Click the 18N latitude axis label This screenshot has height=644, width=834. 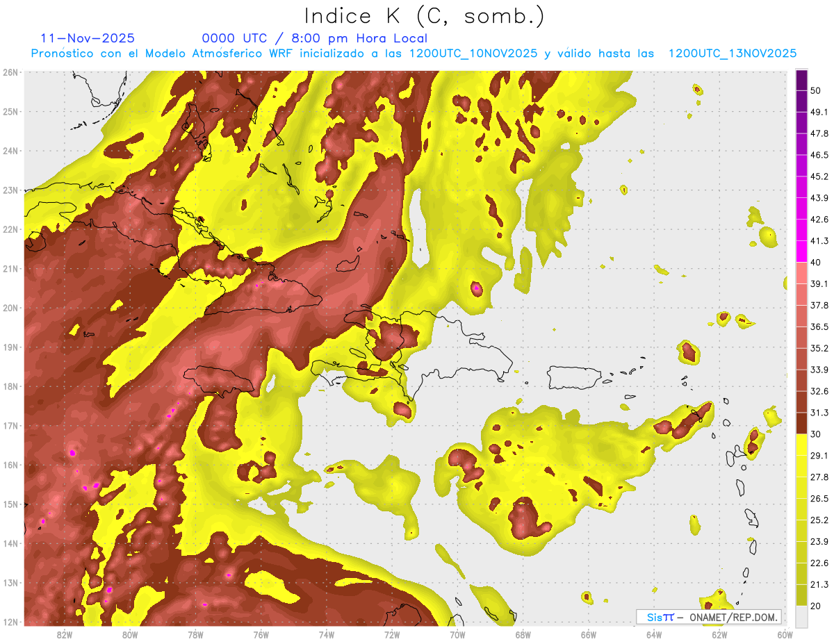10,386
